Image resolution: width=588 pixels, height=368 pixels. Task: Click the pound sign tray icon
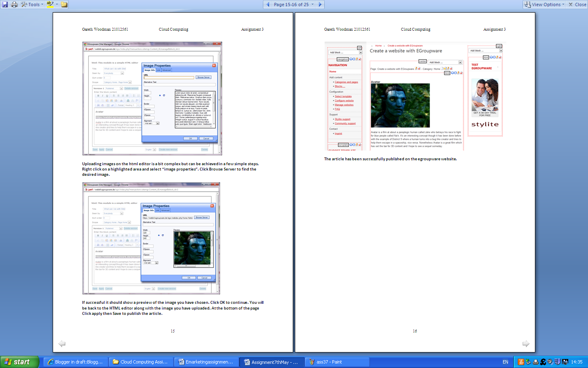click(x=543, y=362)
